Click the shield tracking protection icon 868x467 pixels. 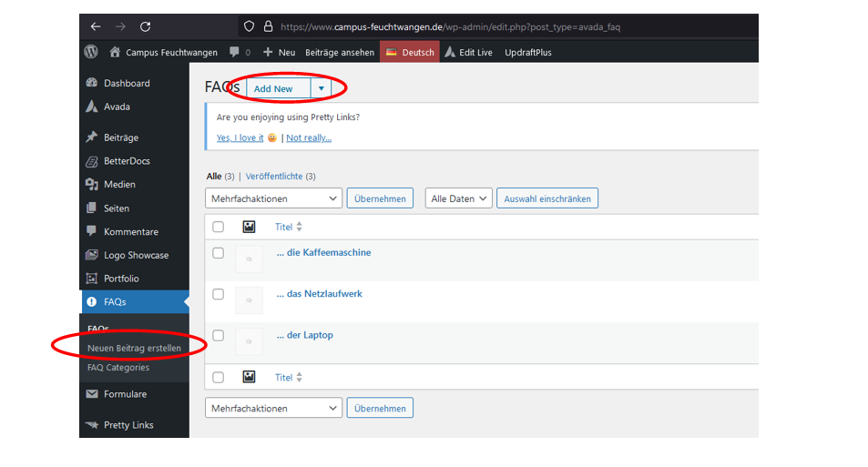click(250, 26)
